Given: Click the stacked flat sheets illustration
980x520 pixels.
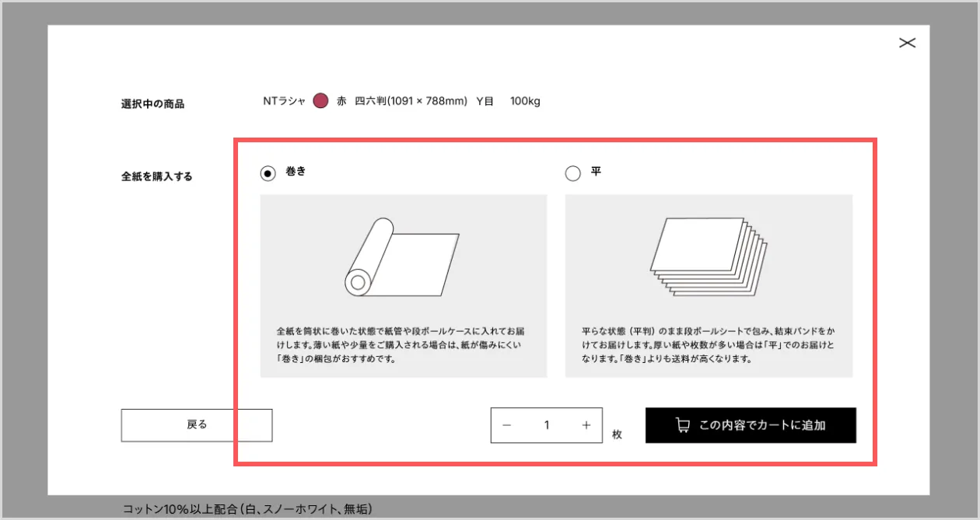Looking at the screenshot, I should [709, 257].
